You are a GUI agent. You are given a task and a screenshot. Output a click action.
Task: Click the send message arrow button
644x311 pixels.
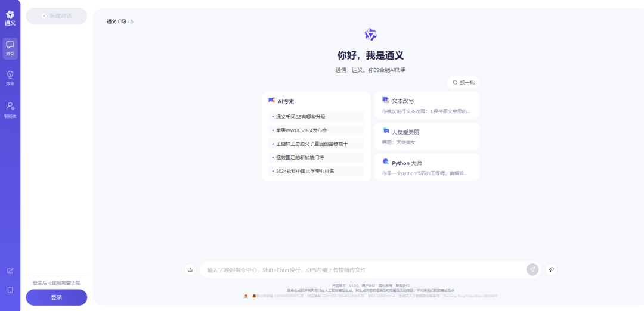(532, 269)
